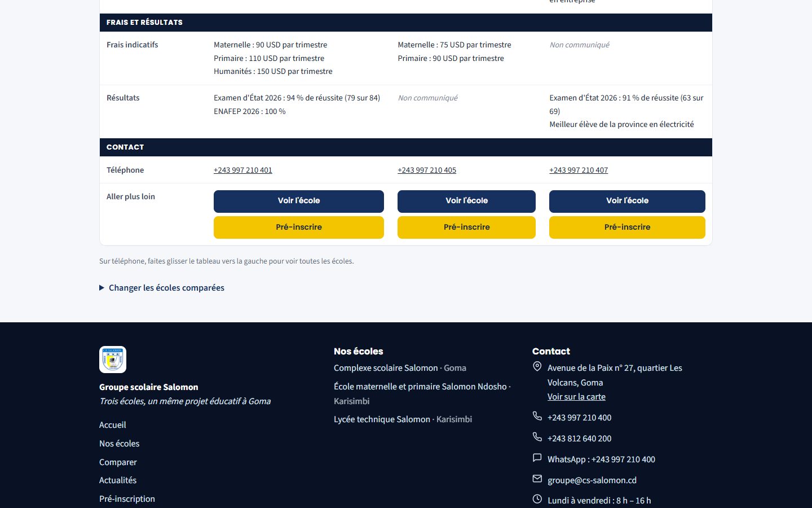Go to Accueil in the footer
812x508 pixels.
(113, 425)
